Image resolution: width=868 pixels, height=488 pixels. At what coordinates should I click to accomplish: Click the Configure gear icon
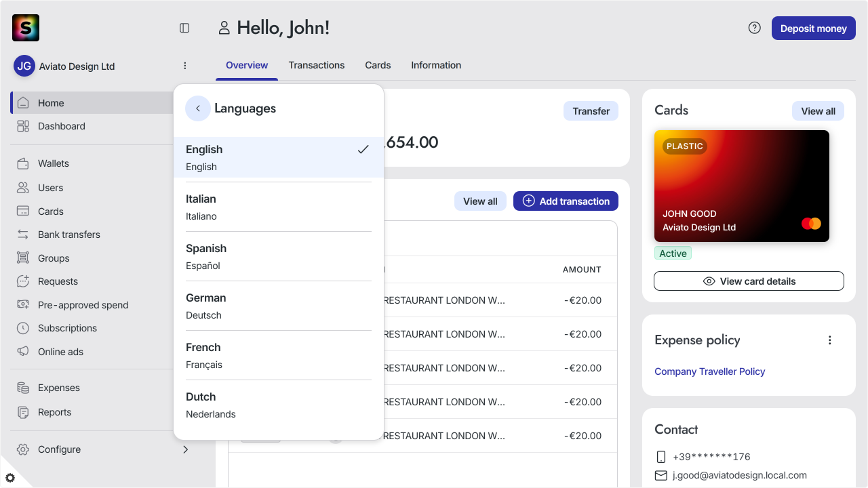[23, 449]
